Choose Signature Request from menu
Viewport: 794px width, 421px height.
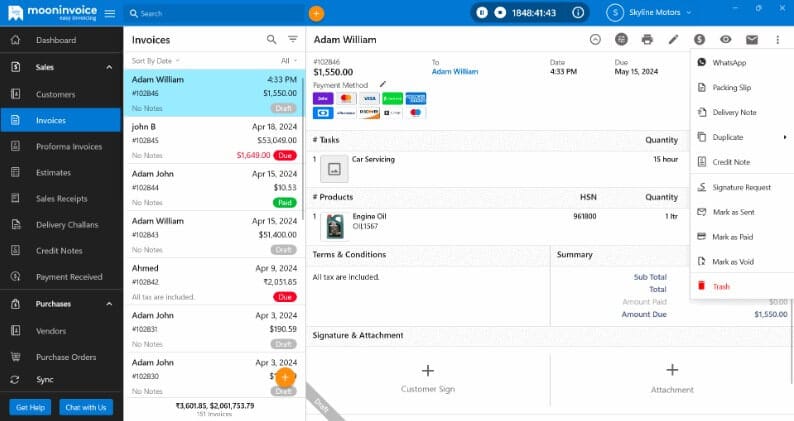742,187
